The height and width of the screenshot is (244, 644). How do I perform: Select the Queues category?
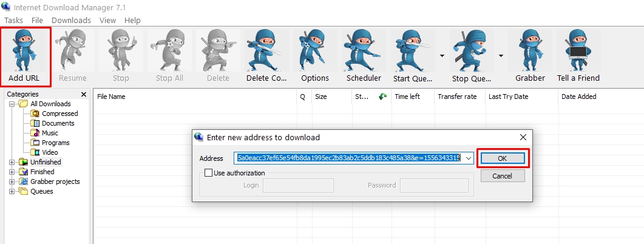click(x=41, y=191)
